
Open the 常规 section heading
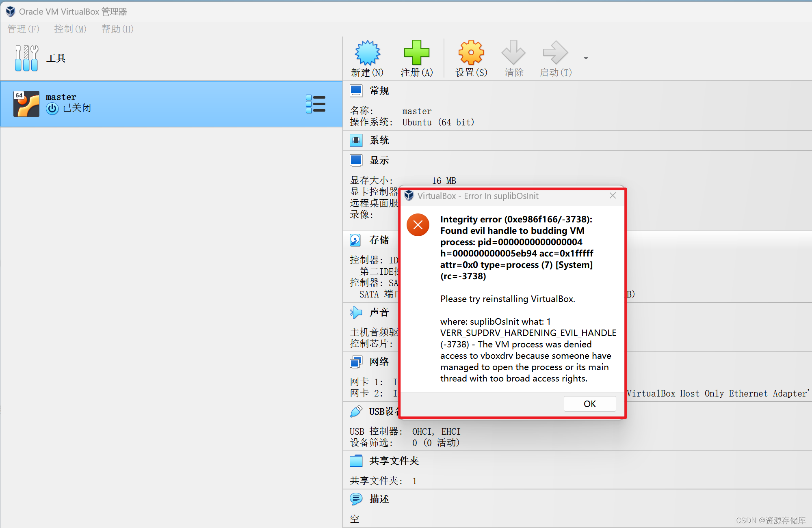point(379,91)
